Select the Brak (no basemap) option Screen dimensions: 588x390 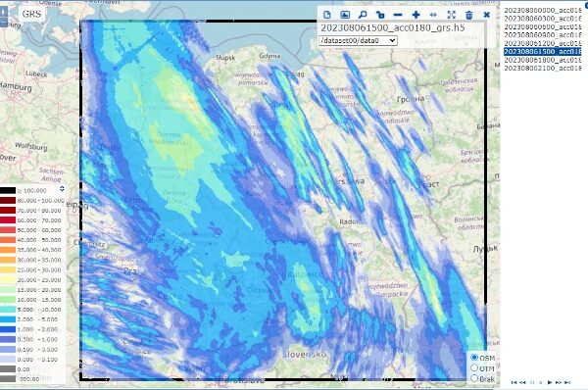tap(474, 378)
